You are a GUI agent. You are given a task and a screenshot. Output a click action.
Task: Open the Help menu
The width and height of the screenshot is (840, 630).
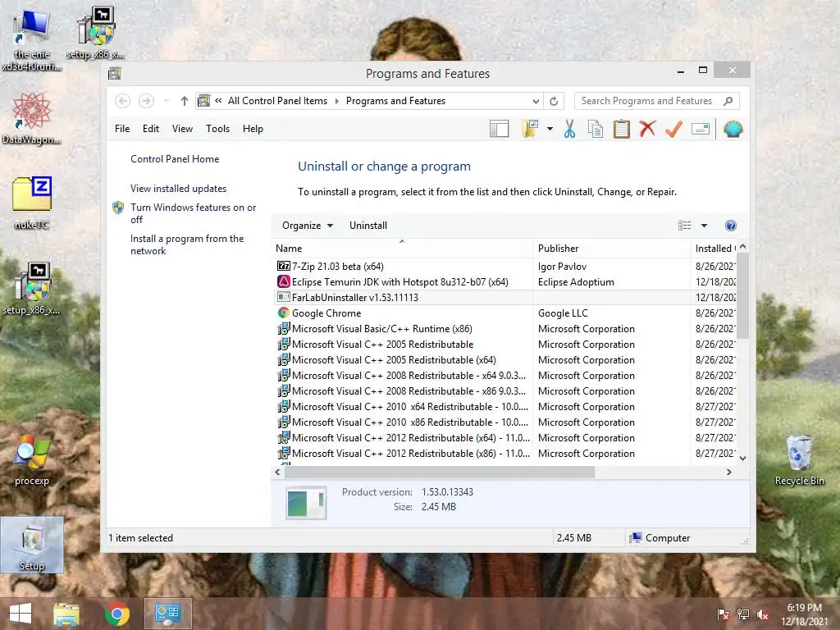point(253,129)
